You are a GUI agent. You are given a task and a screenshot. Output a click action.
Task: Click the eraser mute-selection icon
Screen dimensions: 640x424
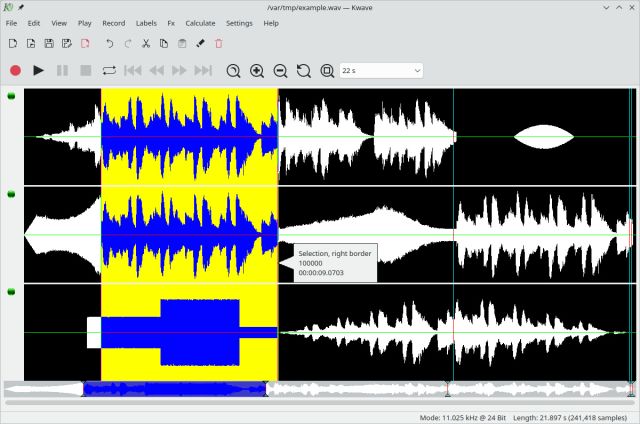(x=200, y=43)
